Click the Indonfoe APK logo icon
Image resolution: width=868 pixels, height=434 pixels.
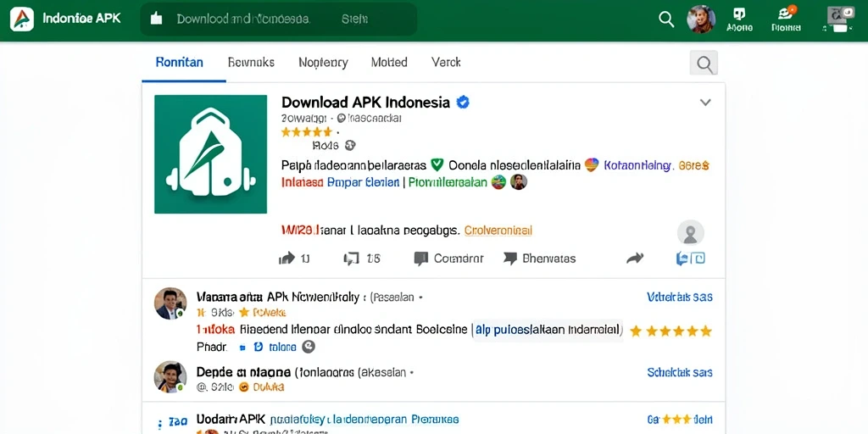click(x=21, y=19)
